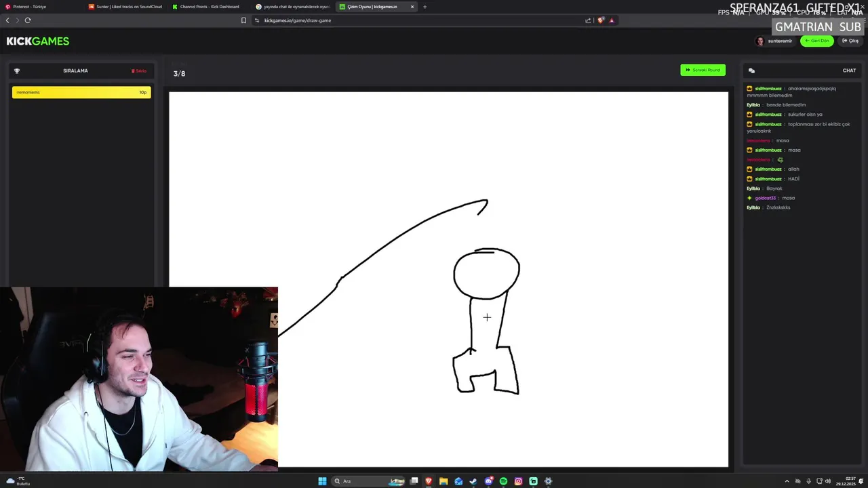Click the 3/8 round counter
Image resolution: width=868 pixels, height=488 pixels.
coord(179,74)
